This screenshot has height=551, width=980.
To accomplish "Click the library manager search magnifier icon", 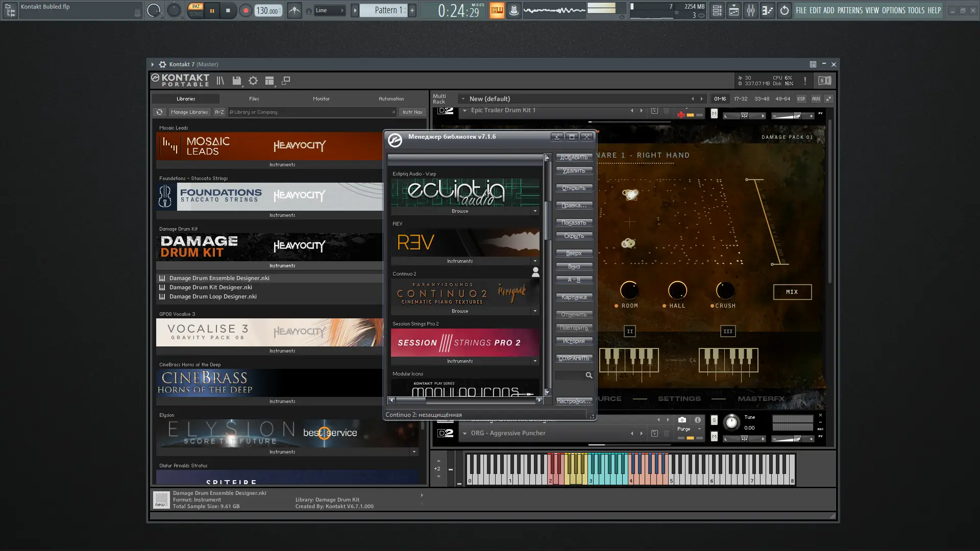I will click(589, 375).
